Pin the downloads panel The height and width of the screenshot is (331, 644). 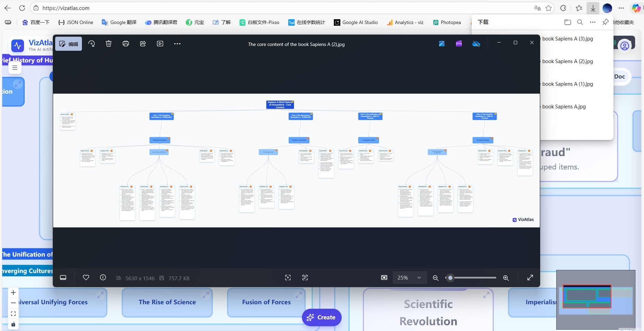coord(605,22)
